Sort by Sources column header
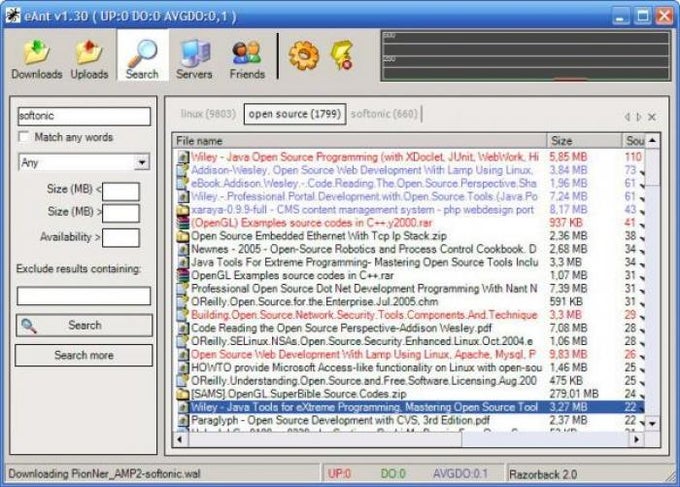This screenshot has height=487, width=680. click(x=634, y=141)
